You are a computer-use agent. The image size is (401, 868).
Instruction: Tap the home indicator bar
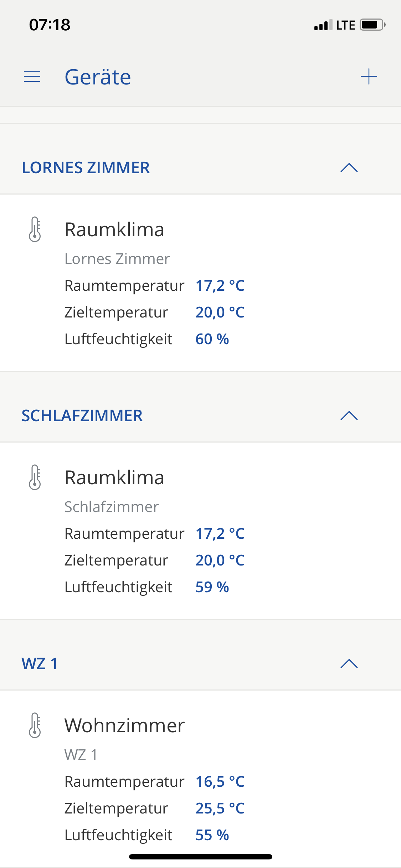click(x=201, y=857)
